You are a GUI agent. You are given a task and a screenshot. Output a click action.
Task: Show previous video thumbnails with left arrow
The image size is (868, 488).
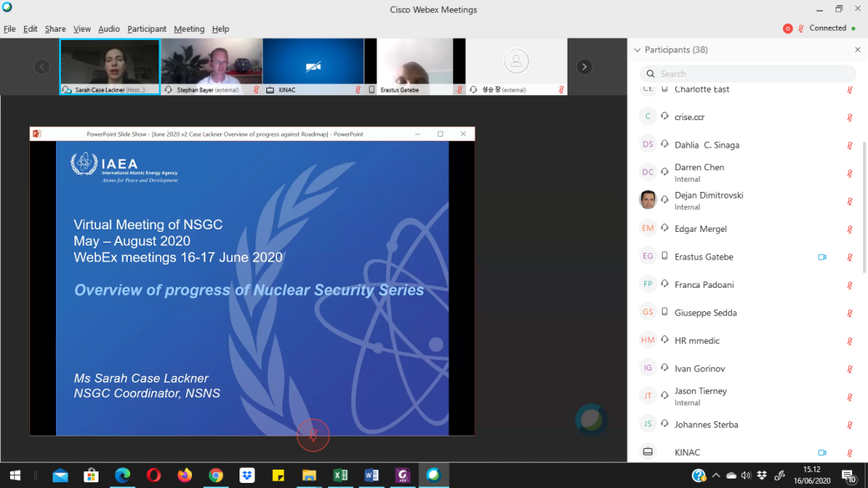[42, 67]
